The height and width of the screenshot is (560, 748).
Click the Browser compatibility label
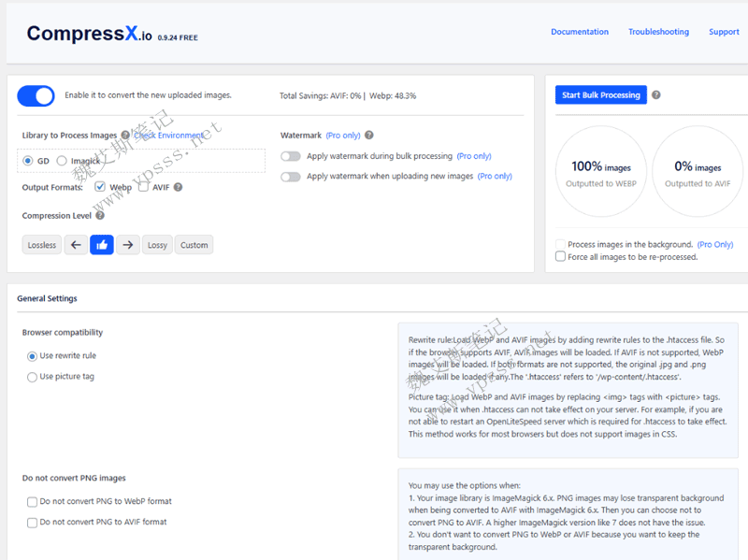(63, 333)
